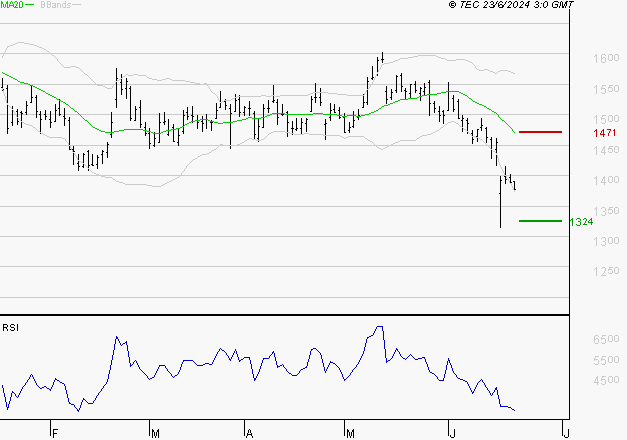The width and height of the screenshot is (627, 440).
Task: Click the 1350 price axis value
Action: [x=606, y=211]
